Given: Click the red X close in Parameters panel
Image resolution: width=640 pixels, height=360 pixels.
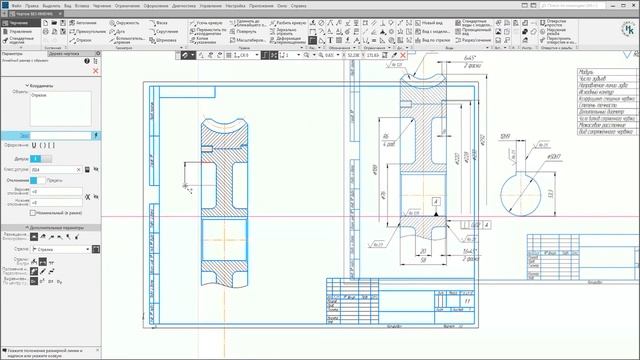Looking at the screenshot, I should (96, 71).
